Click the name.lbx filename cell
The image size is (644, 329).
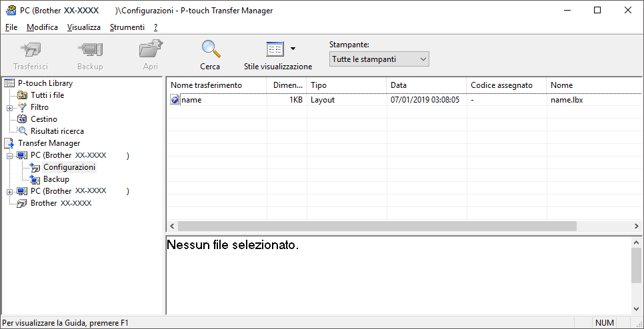(x=567, y=100)
